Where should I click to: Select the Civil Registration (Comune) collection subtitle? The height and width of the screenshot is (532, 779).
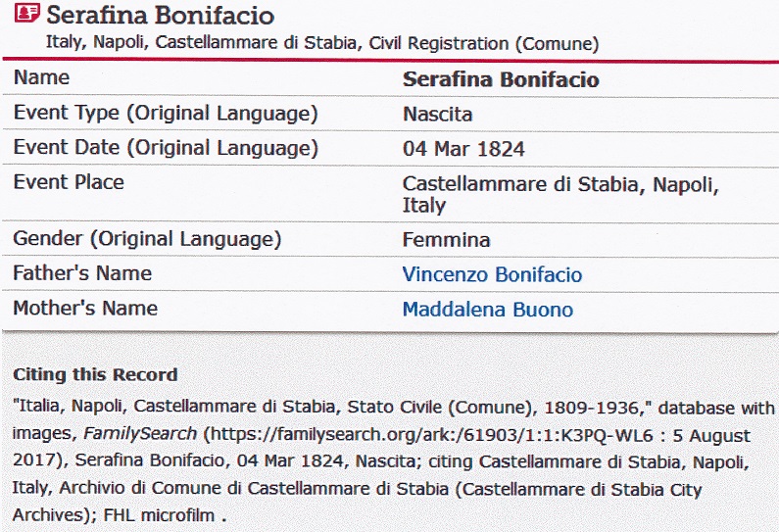pyautogui.click(x=321, y=44)
